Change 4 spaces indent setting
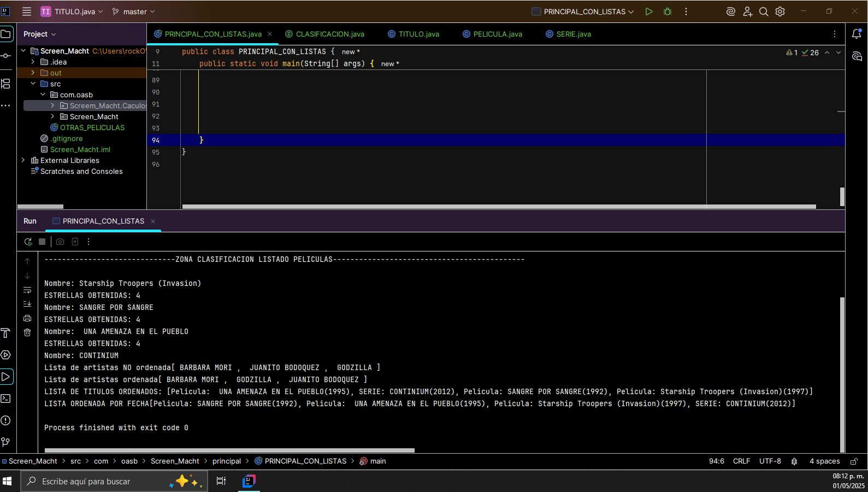This screenshot has height=492, width=868. coord(825,461)
